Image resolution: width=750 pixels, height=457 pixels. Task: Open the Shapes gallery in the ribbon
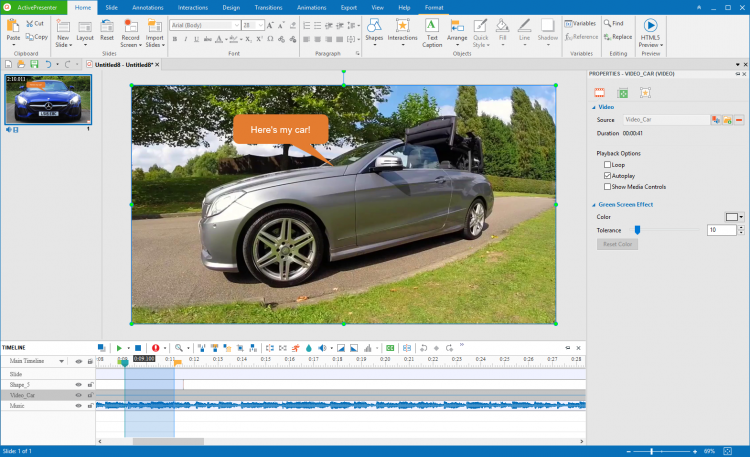pos(373,31)
